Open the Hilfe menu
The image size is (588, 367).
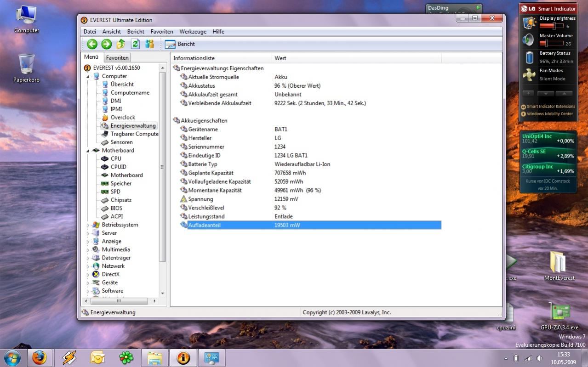(218, 32)
